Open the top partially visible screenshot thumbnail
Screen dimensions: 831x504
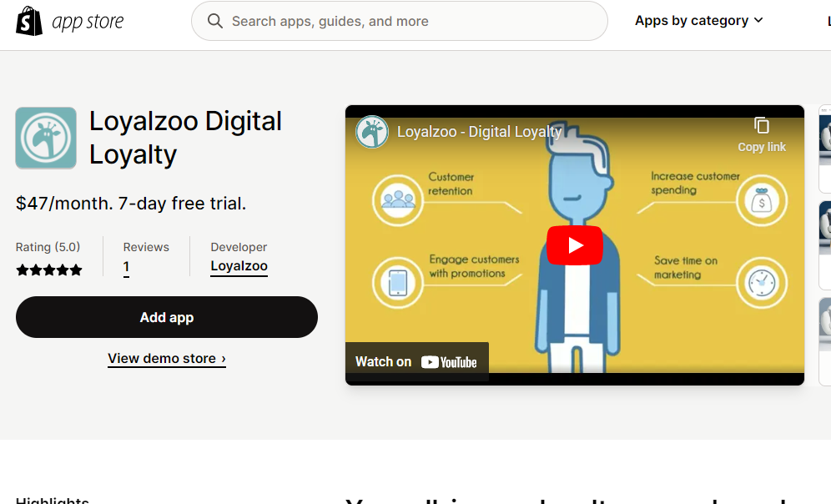point(824,149)
